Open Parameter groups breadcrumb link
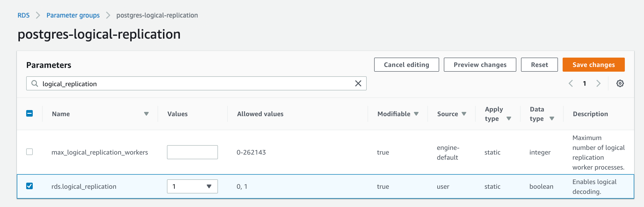 [x=73, y=15]
